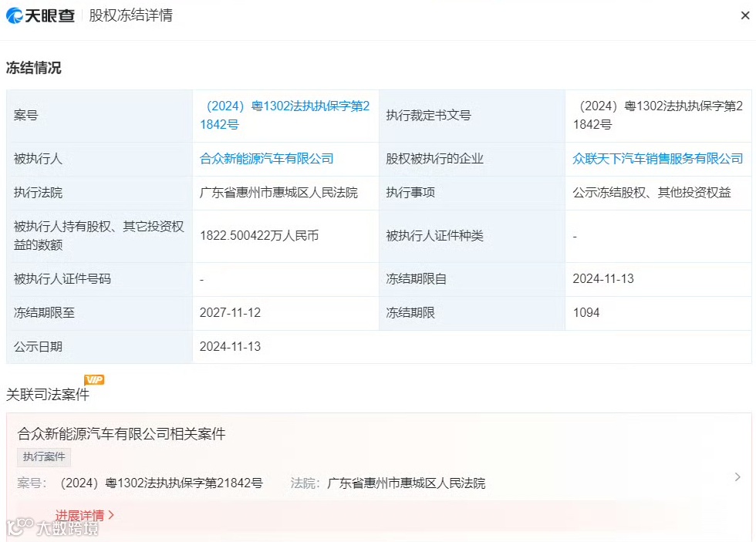Open 进展详情 link
756x542 pixels.
[84, 515]
